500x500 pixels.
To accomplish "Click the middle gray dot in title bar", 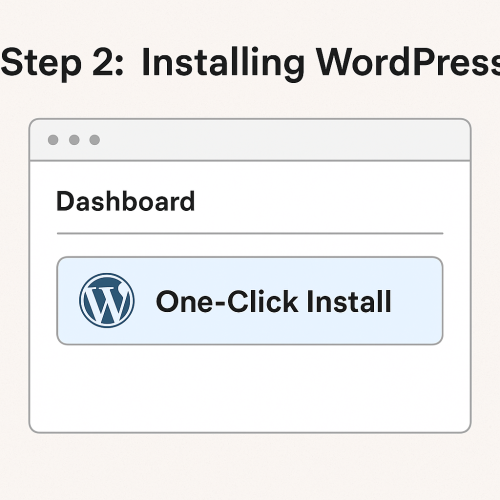I will click(x=74, y=140).
